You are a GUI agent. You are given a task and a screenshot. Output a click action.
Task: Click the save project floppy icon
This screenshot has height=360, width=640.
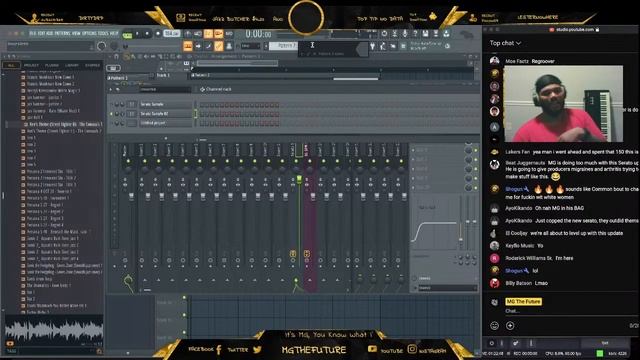click(425, 34)
